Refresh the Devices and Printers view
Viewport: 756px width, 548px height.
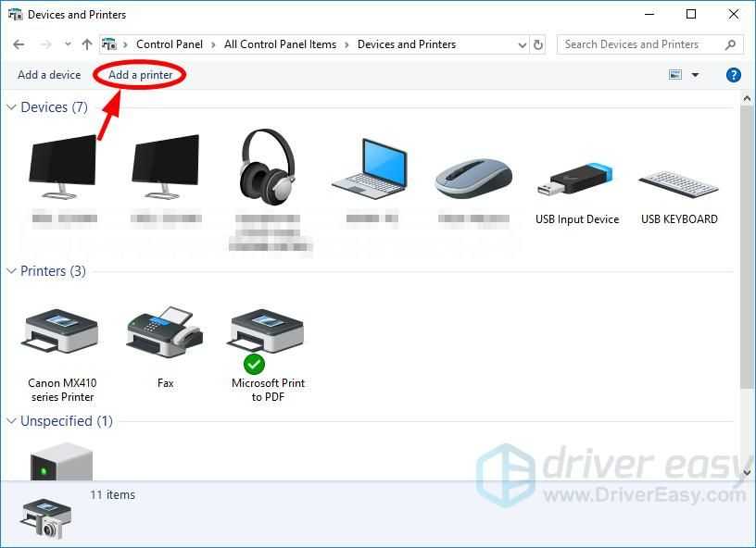pos(538,44)
